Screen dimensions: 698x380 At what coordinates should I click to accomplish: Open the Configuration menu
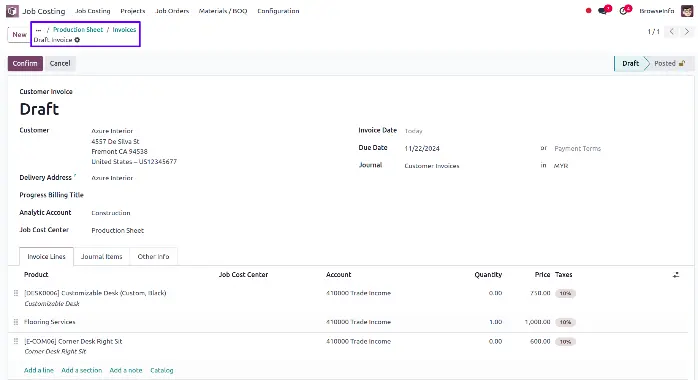[x=278, y=11]
